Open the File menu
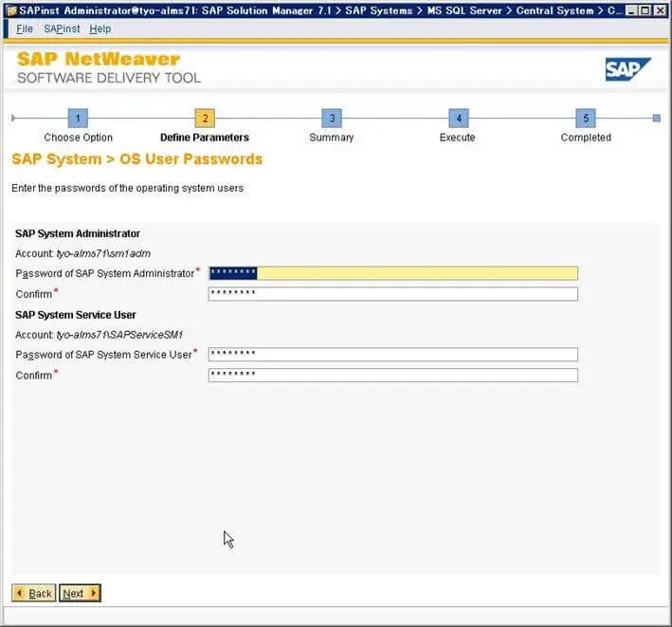672x627 pixels. [25, 28]
